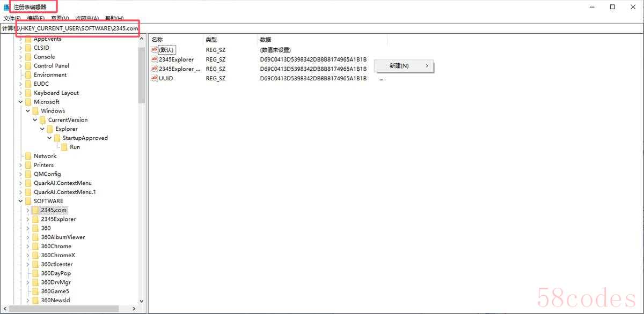The height and width of the screenshot is (314, 644).
Task: Select the Keyboard Layout folder icon
Action: point(28,93)
